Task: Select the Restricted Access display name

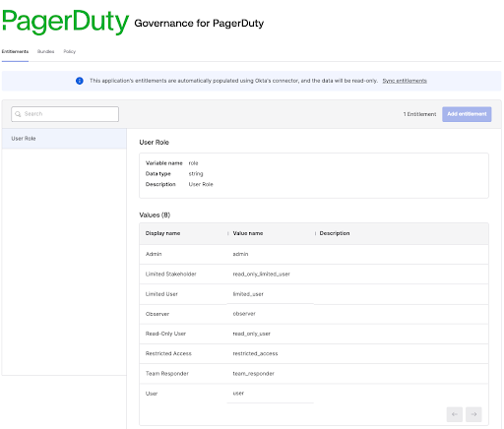Action: click(168, 353)
